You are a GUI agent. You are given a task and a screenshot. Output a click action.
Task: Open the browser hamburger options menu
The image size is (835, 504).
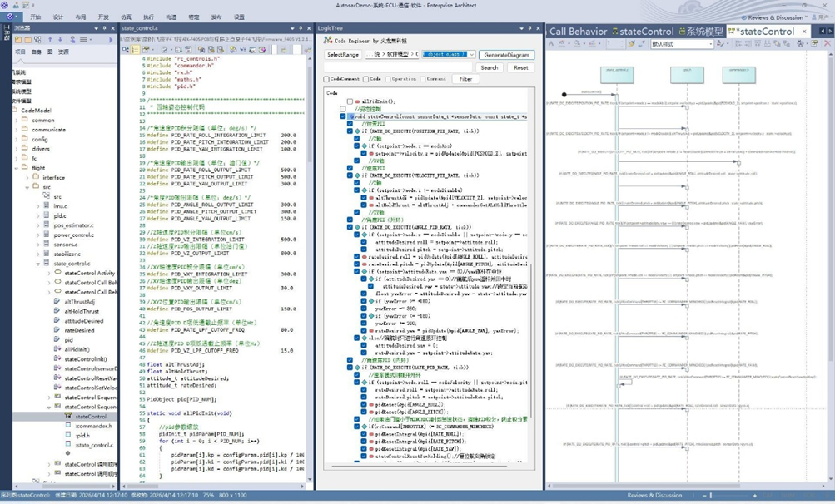83,39
